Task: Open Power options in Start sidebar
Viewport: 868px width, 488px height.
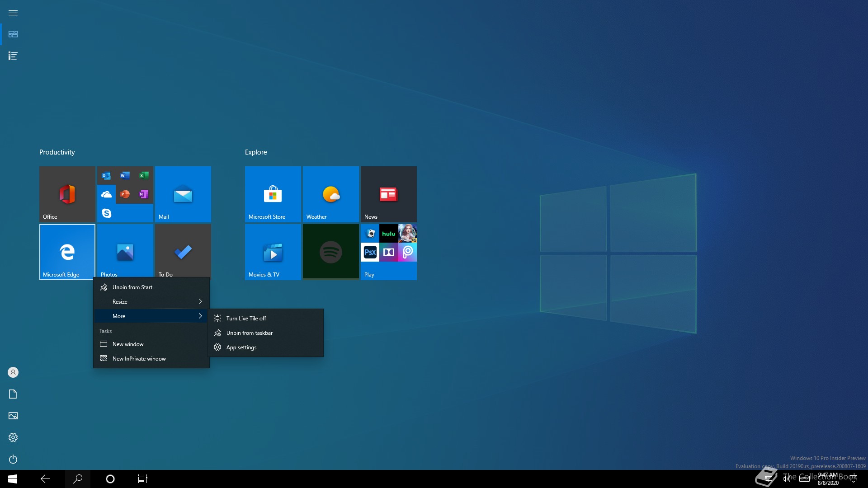Action: (13, 459)
